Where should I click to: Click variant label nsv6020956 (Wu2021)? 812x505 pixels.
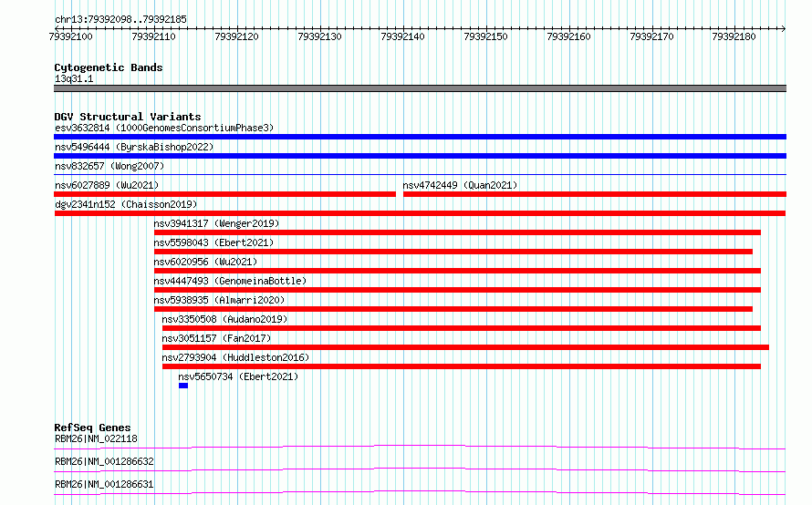point(205,262)
